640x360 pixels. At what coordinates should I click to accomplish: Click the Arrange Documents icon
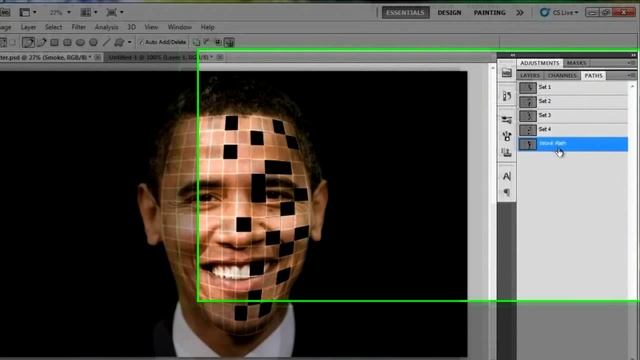point(85,12)
